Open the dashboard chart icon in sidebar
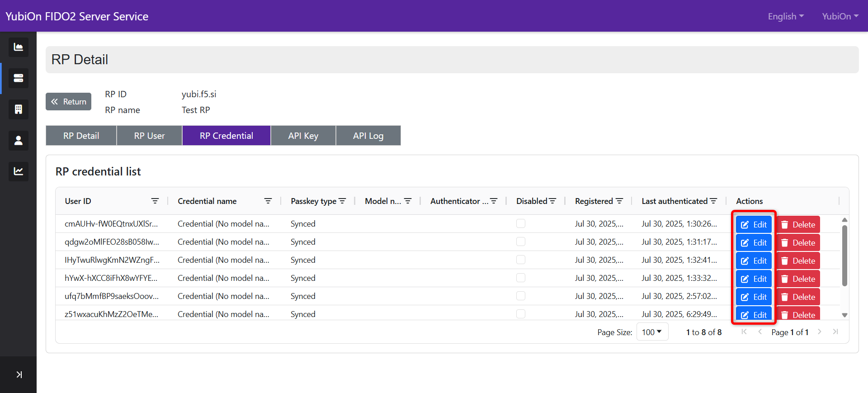868x393 pixels. [18, 47]
